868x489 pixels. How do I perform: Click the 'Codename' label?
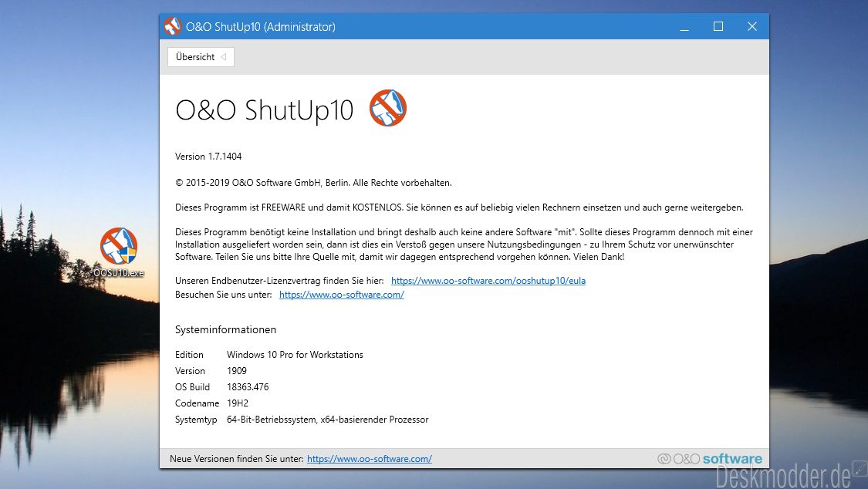(x=197, y=403)
